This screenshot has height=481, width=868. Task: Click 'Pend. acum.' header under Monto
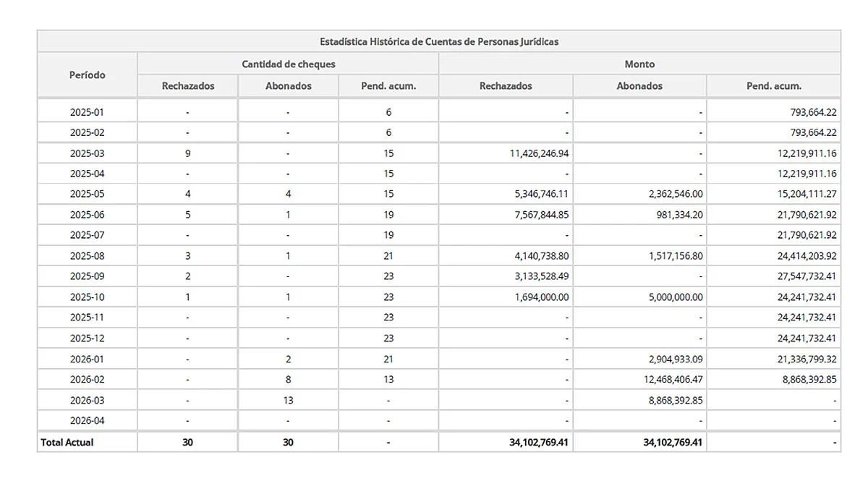coord(773,86)
